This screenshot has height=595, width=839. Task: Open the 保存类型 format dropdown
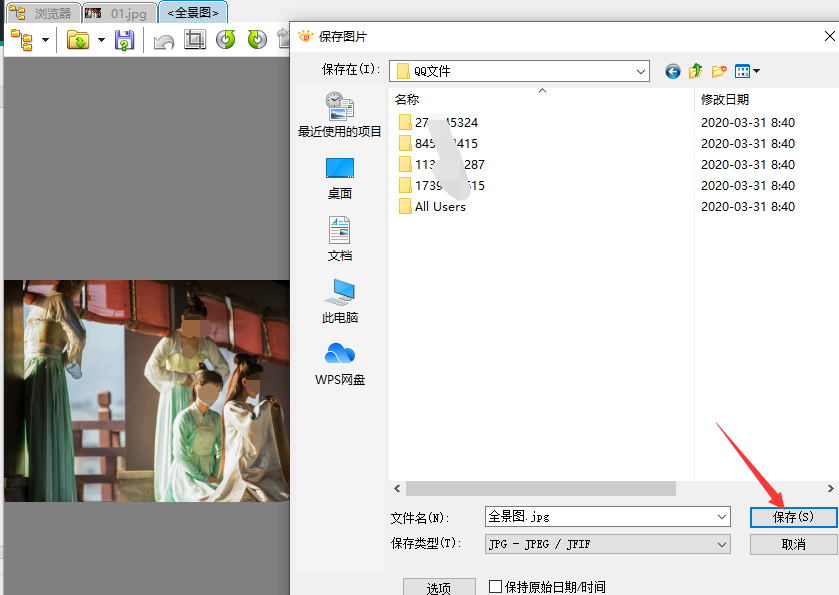[721, 544]
